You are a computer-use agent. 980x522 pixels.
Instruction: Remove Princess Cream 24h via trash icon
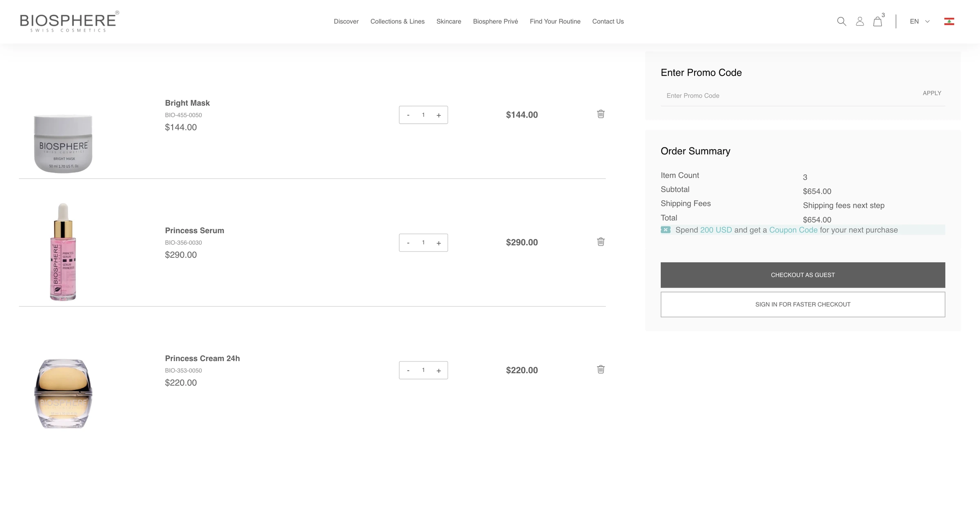601,370
